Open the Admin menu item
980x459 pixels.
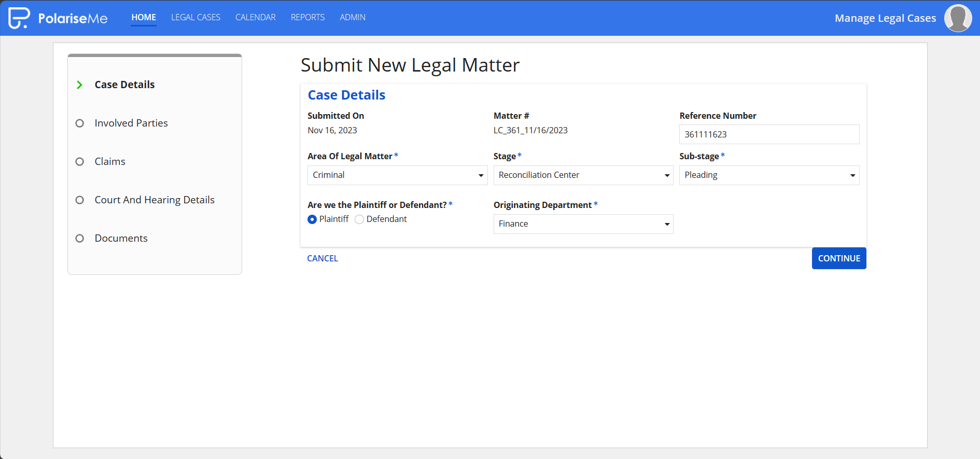click(x=353, y=18)
